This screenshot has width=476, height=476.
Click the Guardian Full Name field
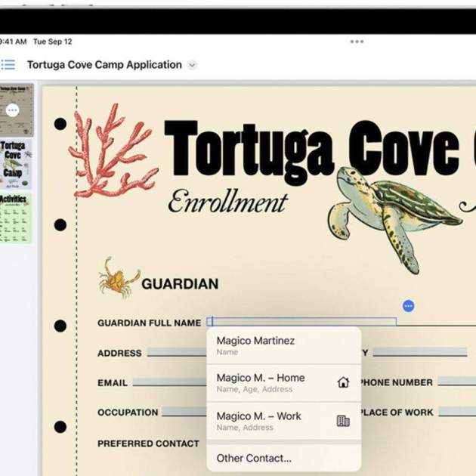(302, 322)
